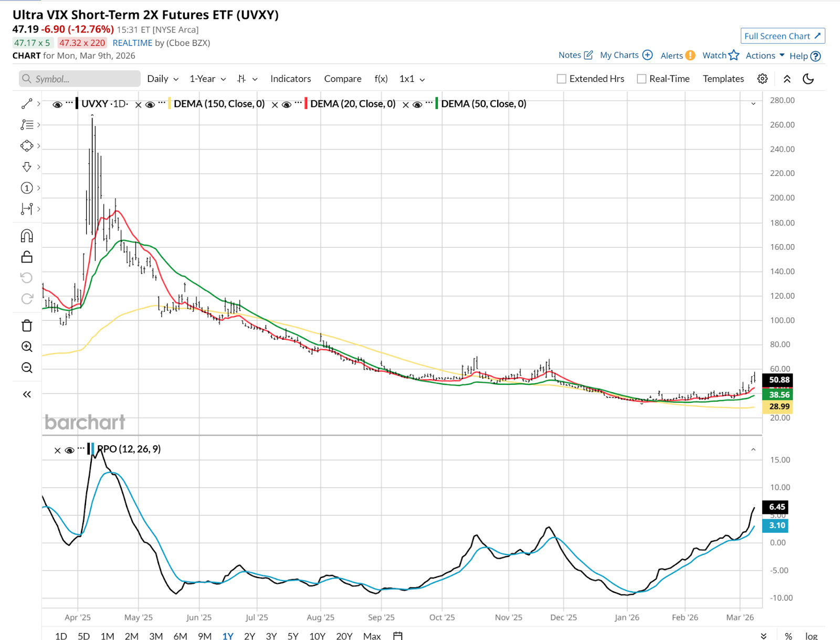Open the Notes link
840x640 pixels.
tap(575, 55)
